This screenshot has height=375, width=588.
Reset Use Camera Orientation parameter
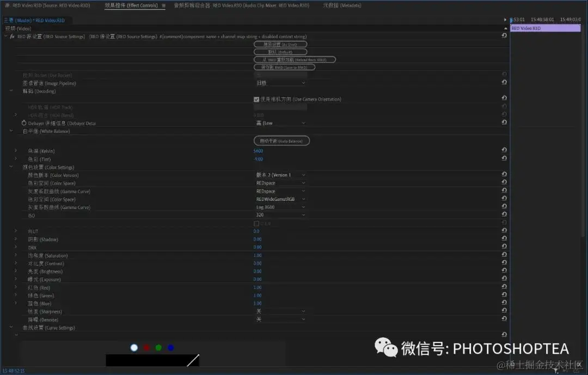coord(504,98)
